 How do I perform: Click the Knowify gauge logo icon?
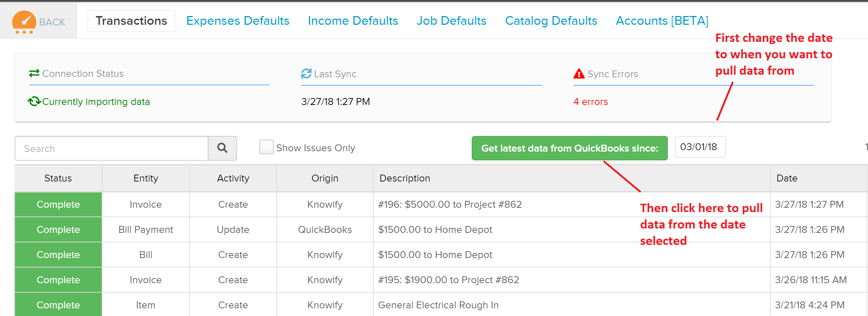[x=24, y=22]
